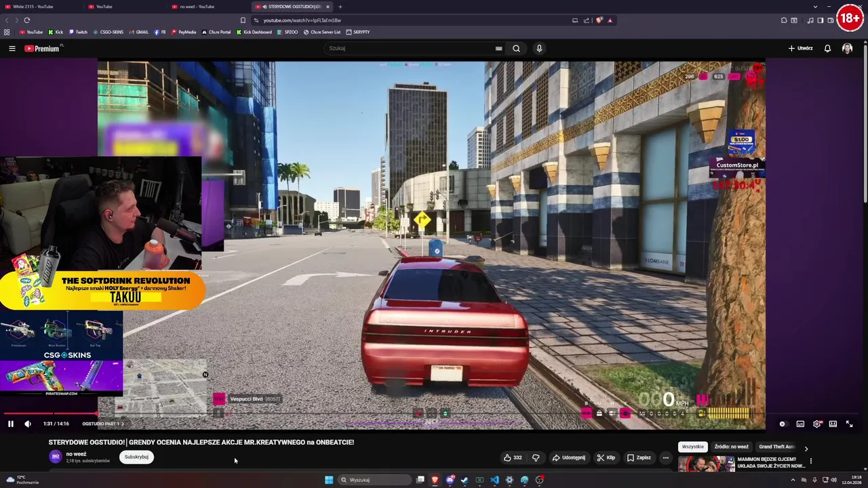The image size is (868, 488).
Task: Open the weather widget showing 12°C
Action: tap(22, 480)
